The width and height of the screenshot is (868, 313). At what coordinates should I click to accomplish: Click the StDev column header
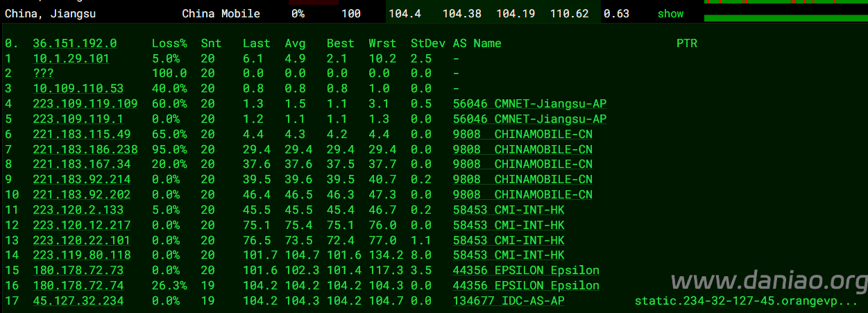coord(428,43)
